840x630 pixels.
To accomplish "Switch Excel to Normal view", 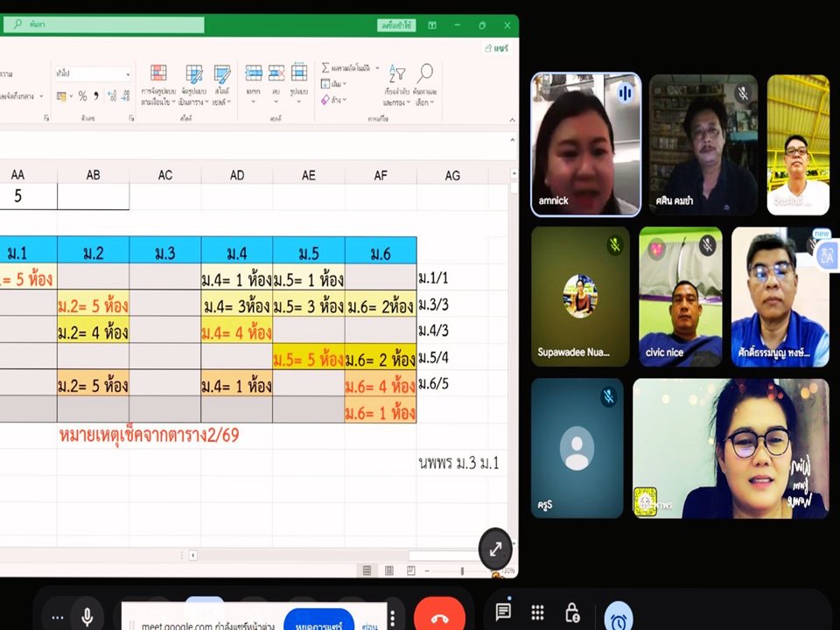I will (x=367, y=570).
